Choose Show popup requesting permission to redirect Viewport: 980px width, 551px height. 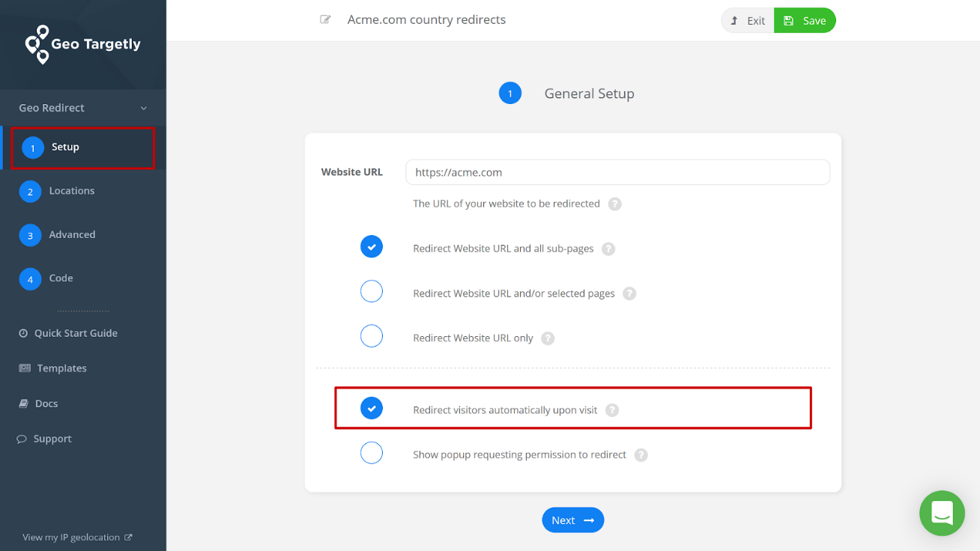pos(372,452)
